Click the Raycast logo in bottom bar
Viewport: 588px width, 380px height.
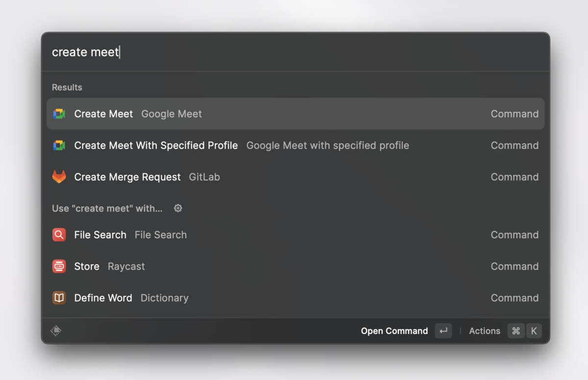pyautogui.click(x=56, y=331)
